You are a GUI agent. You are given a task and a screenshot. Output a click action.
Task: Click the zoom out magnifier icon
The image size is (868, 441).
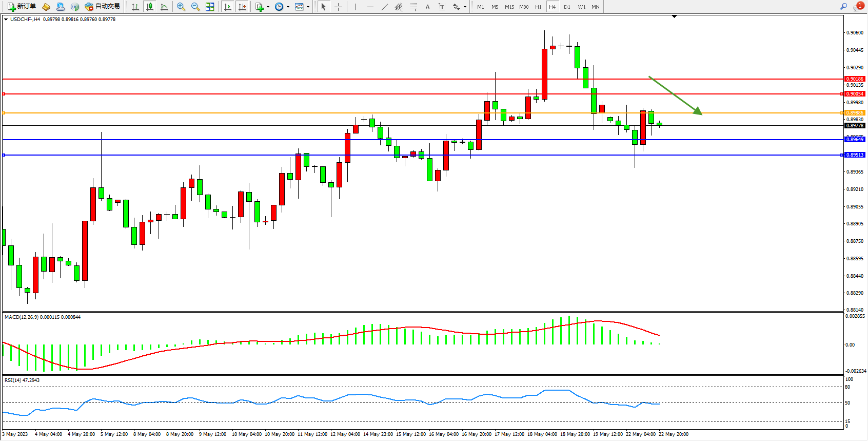pyautogui.click(x=195, y=7)
